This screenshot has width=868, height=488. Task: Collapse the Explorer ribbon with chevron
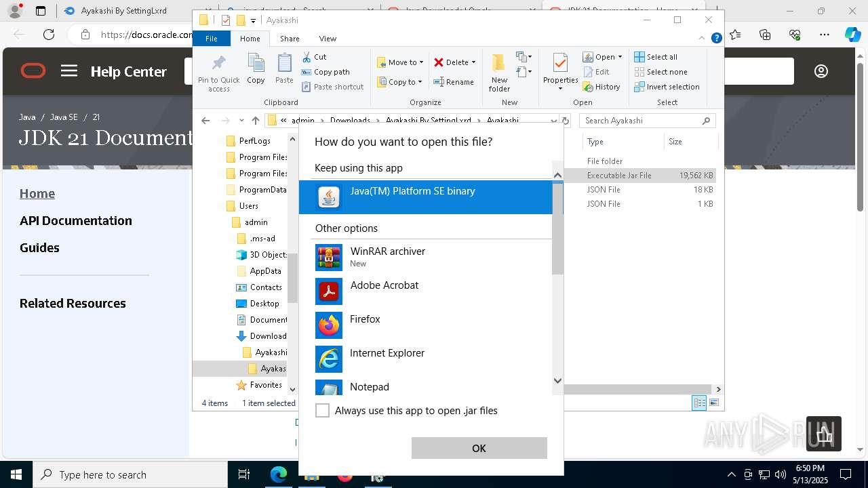[x=703, y=39]
